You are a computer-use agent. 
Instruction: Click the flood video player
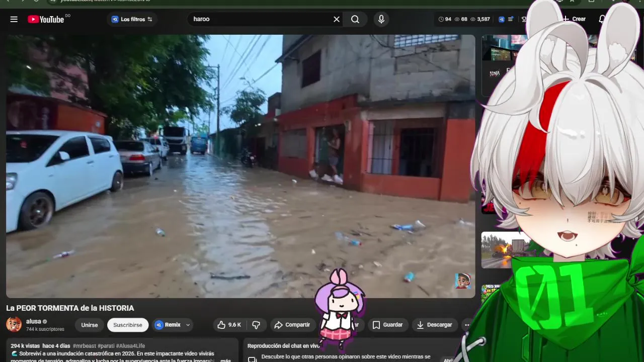240,166
